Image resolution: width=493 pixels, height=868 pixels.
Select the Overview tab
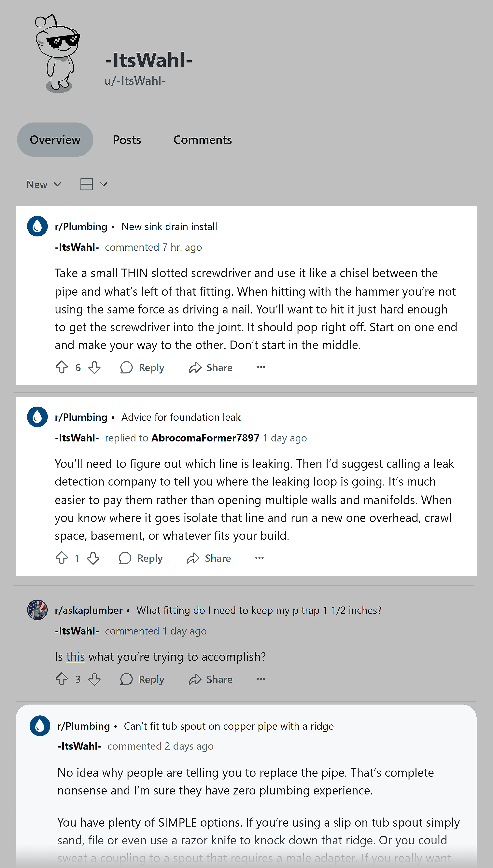pyautogui.click(x=55, y=140)
